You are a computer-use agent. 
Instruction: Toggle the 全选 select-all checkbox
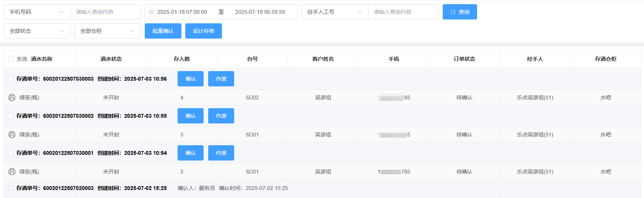coord(11,59)
